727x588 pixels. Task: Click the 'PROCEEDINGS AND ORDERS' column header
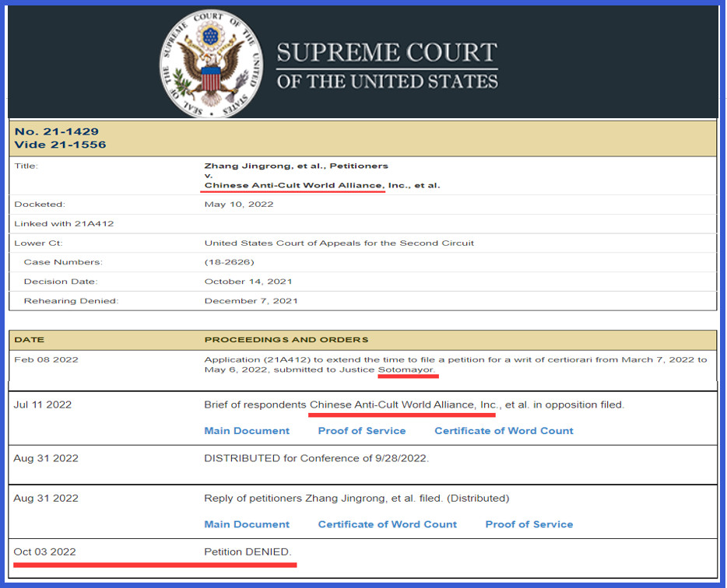pos(286,340)
